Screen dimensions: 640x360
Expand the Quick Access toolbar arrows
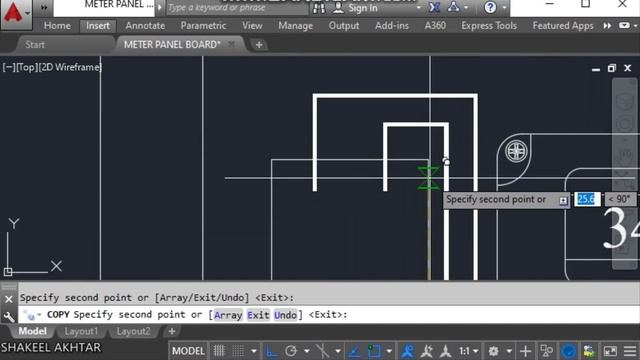click(x=44, y=7)
